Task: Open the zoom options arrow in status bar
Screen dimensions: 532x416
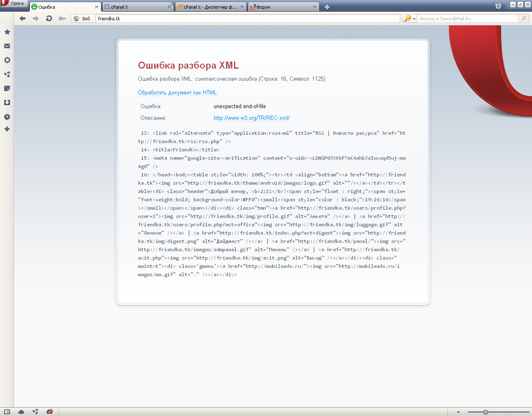Action: click(458, 412)
